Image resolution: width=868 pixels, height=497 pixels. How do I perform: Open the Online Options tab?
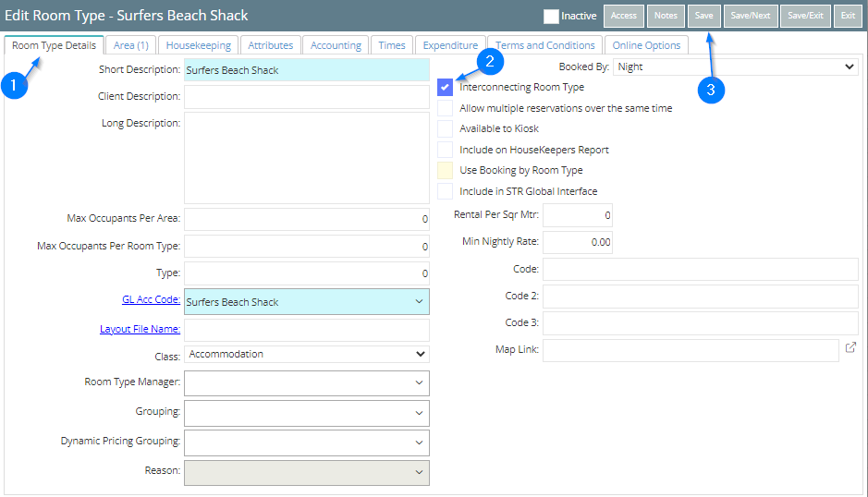[645, 45]
